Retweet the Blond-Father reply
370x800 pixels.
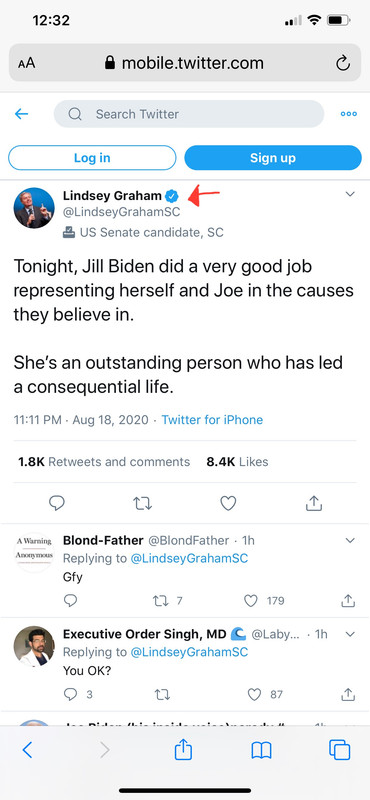point(160,601)
